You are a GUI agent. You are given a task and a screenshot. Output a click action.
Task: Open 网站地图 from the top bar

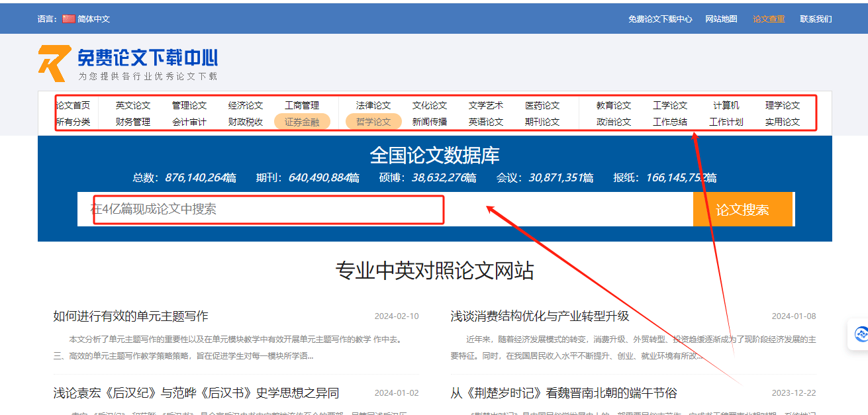[721, 19]
